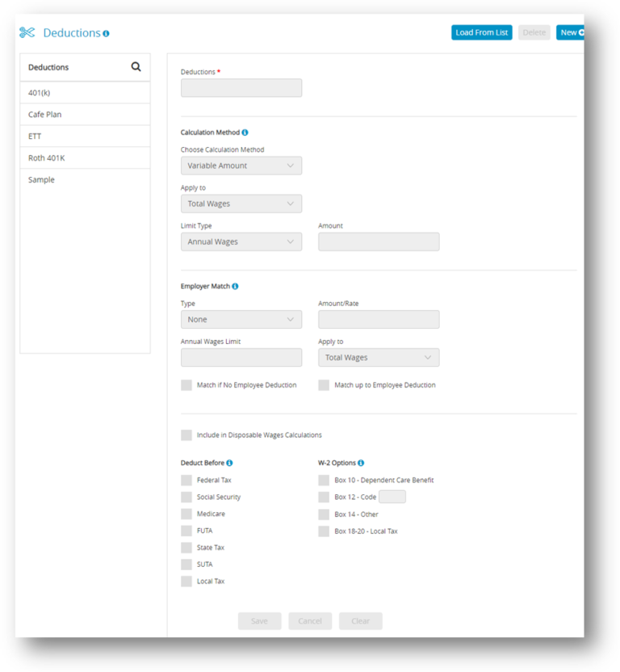
Task: Check Box 10 - Dependent Care Benefit
Action: tap(324, 480)
